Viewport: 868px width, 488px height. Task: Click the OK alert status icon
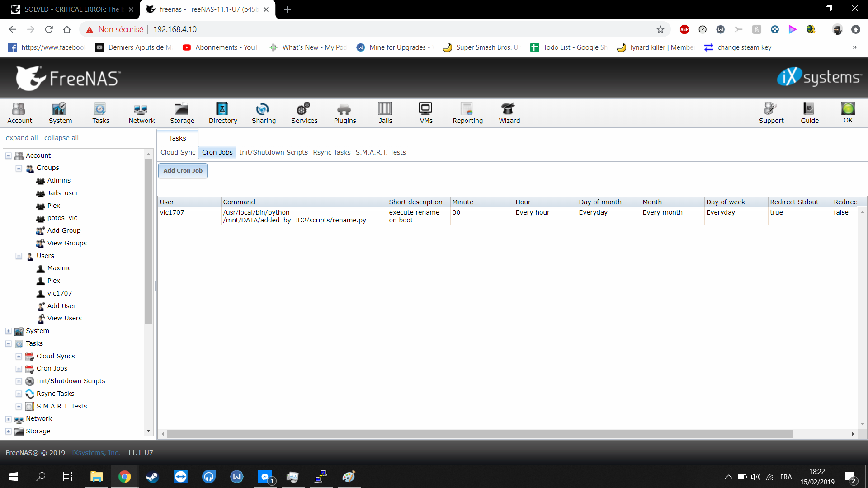848,113
